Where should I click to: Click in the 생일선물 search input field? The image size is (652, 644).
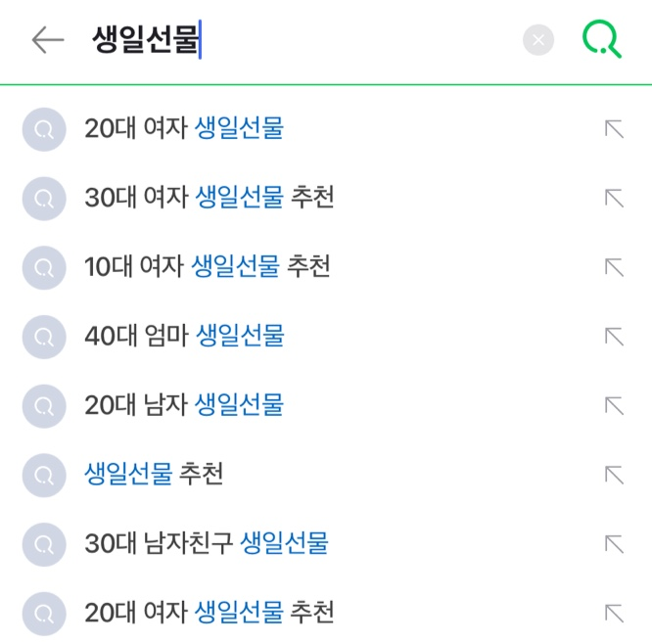(x=294, y=40)
